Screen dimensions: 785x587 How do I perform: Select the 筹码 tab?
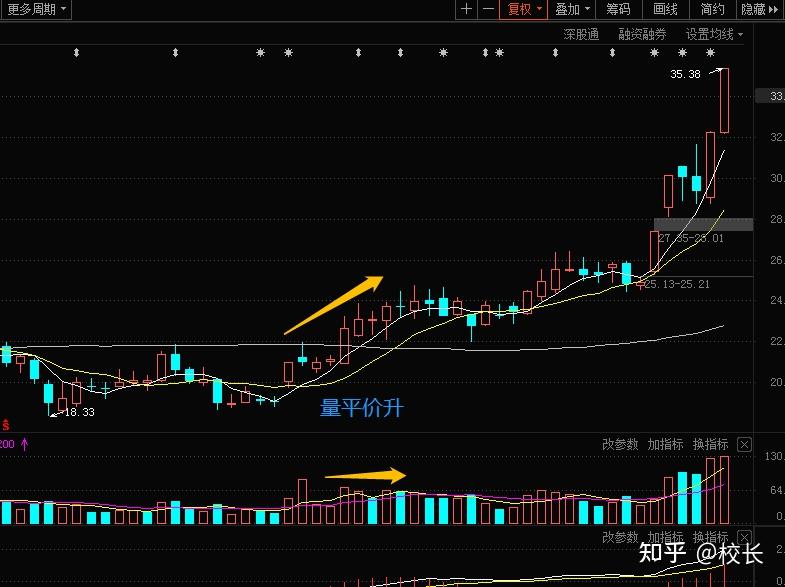618,10
